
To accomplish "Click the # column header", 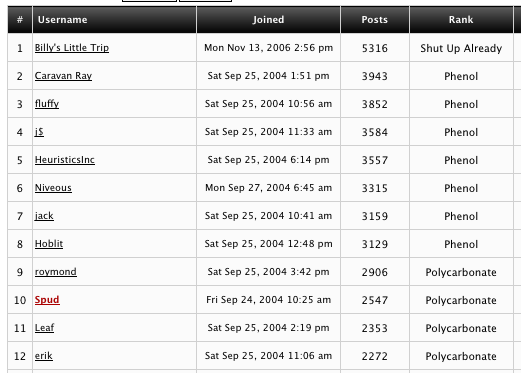I will (x=20, y=20).
